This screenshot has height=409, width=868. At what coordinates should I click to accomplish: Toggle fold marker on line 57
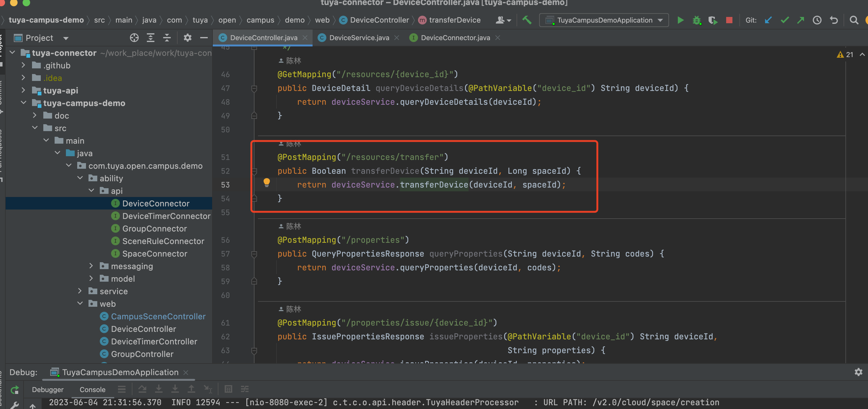click(x=255, y=254)
